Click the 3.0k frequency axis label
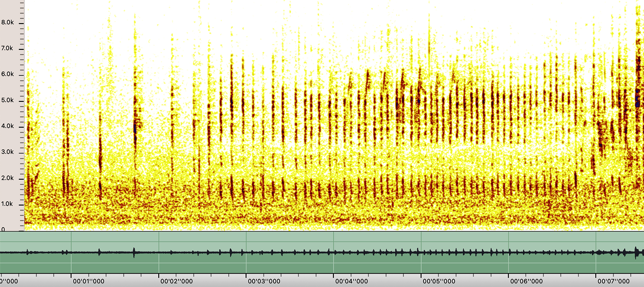644x287 pixels. click(7, 152)
